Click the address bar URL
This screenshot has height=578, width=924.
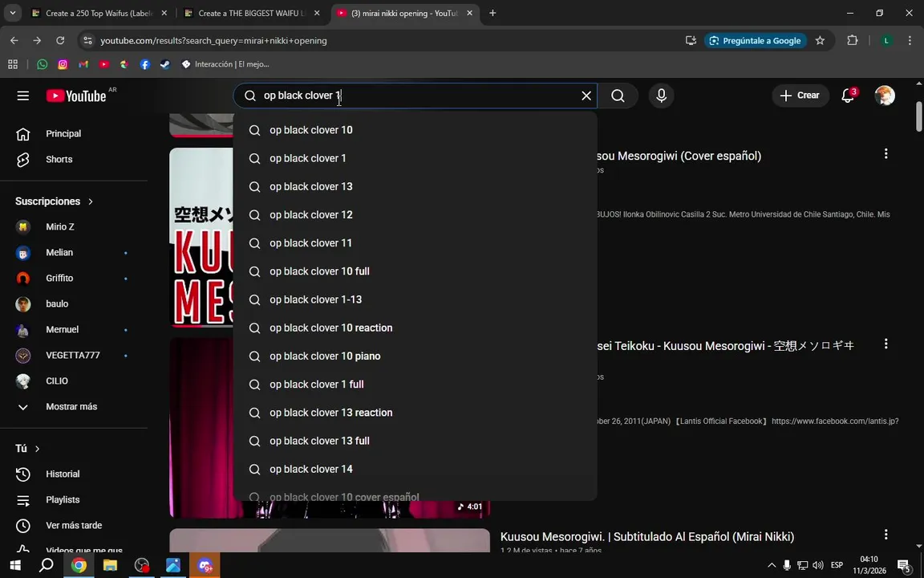(x=213, y=41)
